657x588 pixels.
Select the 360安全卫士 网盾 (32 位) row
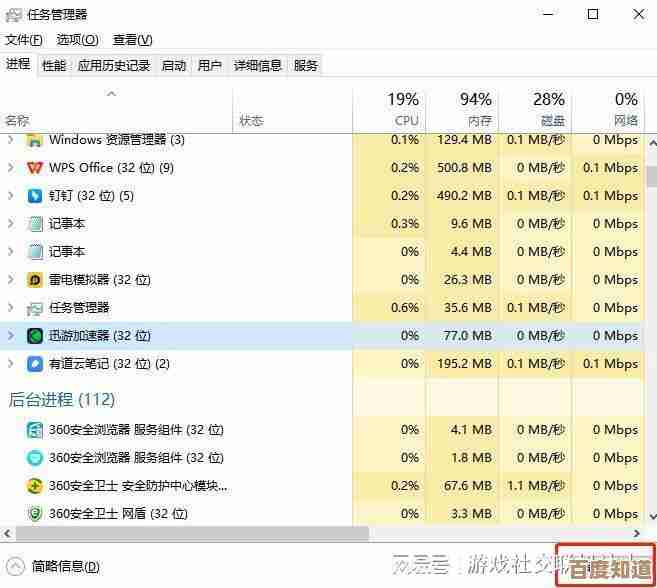coord(322,513)
